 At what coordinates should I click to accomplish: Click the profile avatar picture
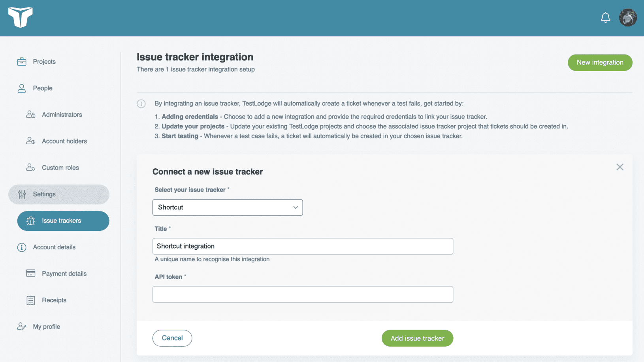click(627, 17)
